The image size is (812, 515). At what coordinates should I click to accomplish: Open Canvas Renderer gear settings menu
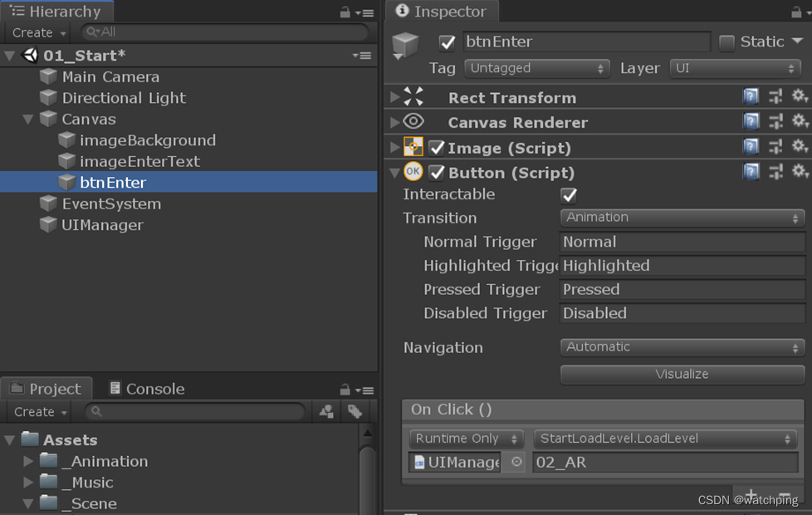coord(799,120)
